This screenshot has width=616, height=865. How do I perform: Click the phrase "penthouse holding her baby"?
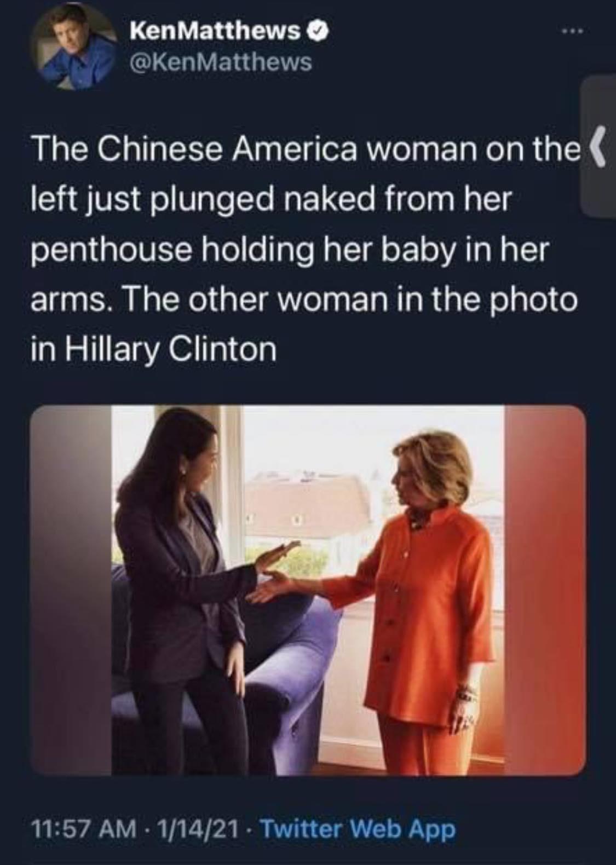tap(197, 250)
